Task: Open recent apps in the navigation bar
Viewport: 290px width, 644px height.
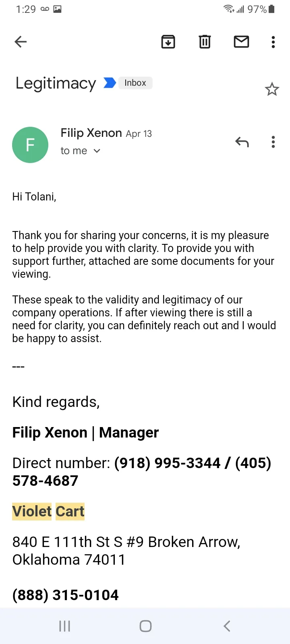Action: coord(64,626)
